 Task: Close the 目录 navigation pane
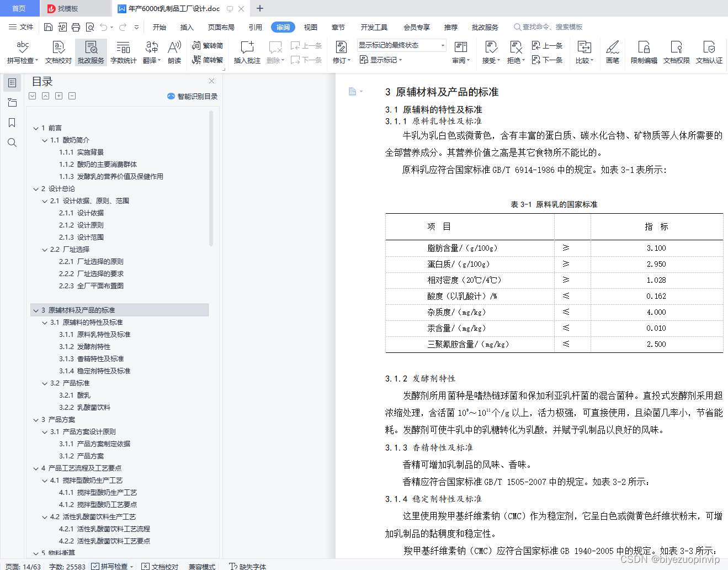tap(211, 81)
